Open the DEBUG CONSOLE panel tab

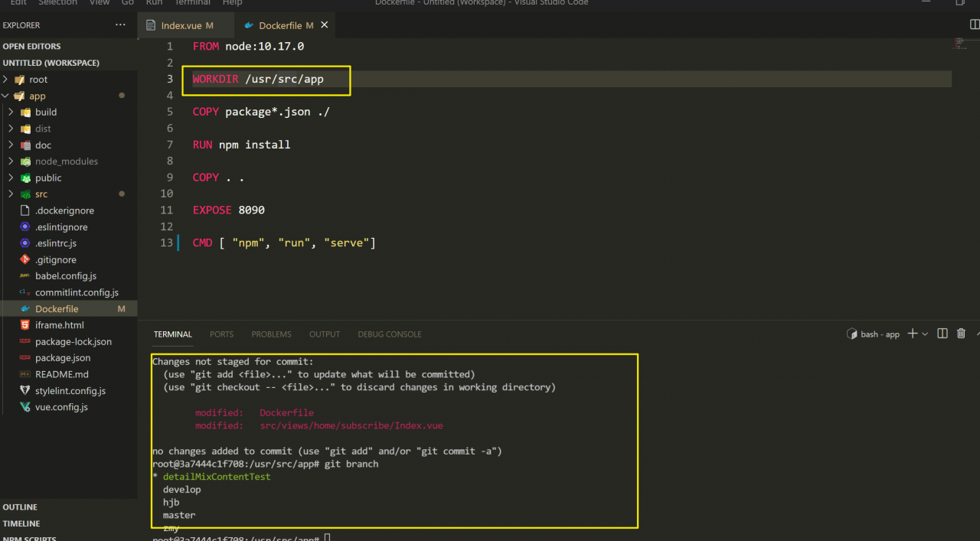point(390,334)
